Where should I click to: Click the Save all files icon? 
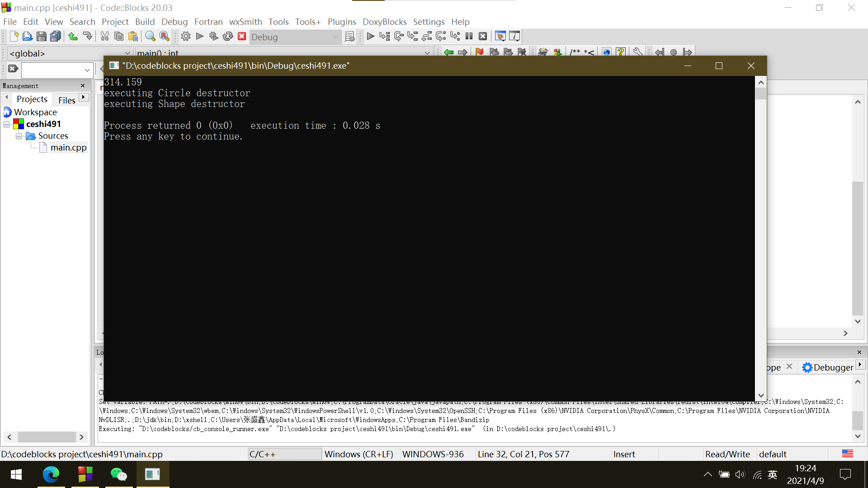(56, 37)
